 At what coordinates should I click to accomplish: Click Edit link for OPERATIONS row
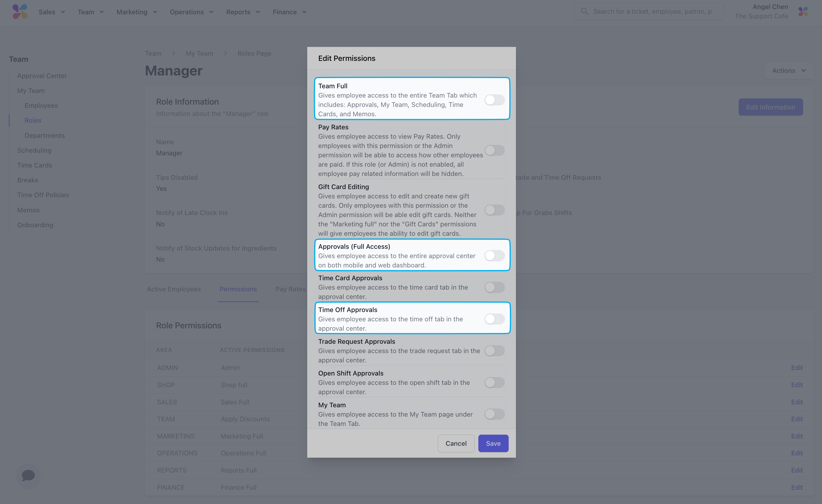pos(797,453)
